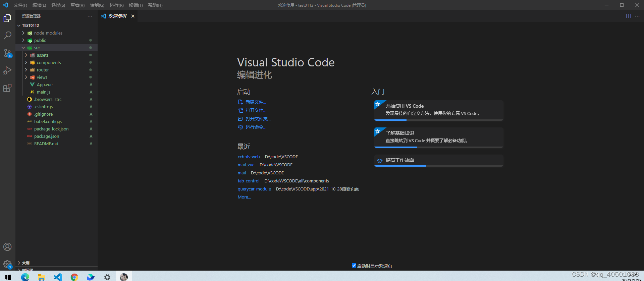Show More... recent items

[x=244, y=197]
